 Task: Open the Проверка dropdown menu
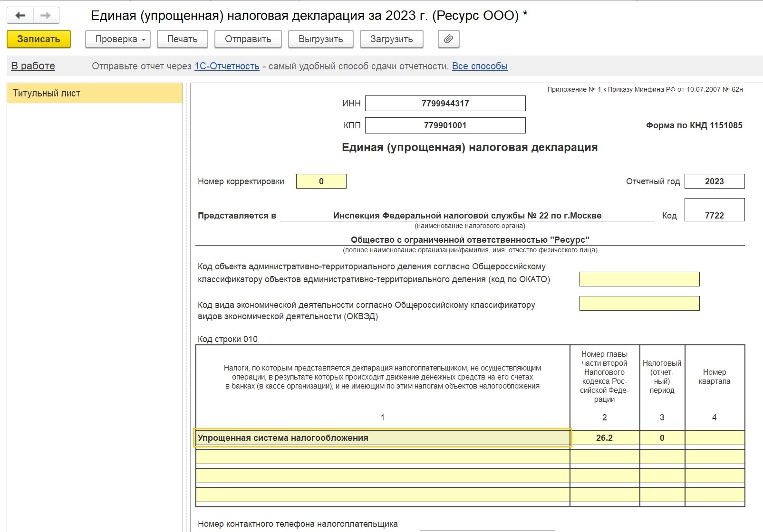click(118, 39)
